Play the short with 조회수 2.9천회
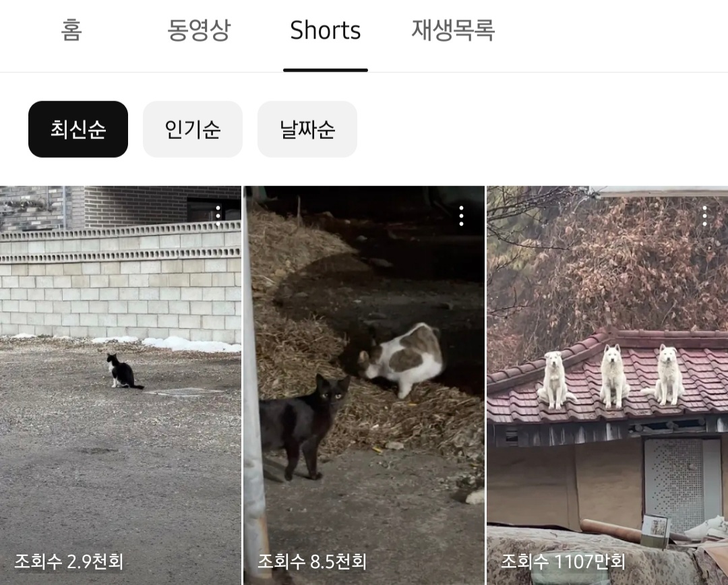 120,386
